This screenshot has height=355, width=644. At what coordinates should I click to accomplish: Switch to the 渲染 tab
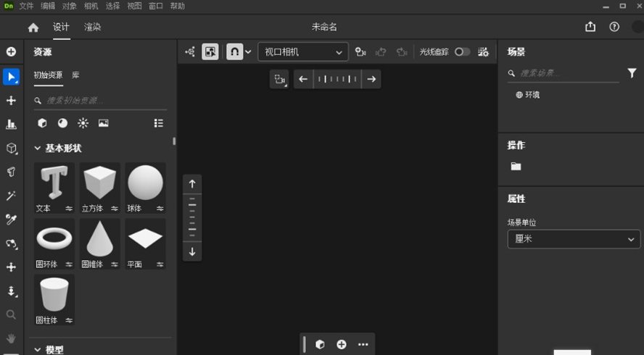point(92,27)
